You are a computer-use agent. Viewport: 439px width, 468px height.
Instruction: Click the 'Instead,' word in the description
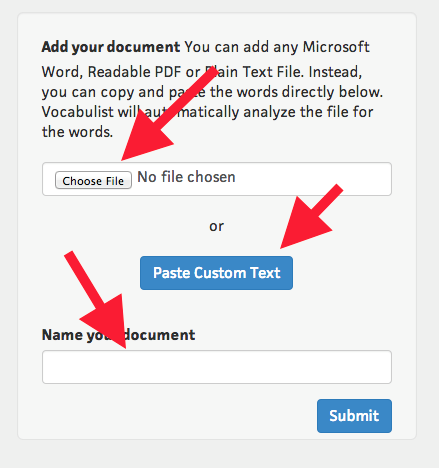[335, 72]
